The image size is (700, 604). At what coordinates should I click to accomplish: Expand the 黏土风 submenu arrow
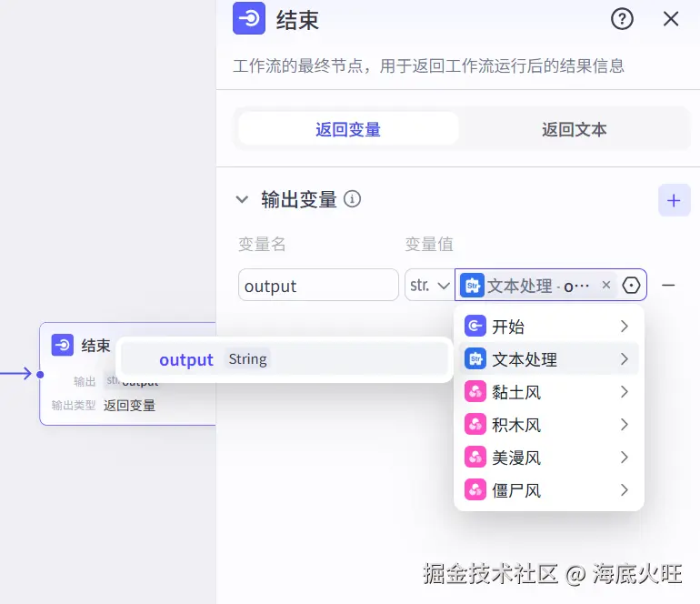tap(625, 392)
